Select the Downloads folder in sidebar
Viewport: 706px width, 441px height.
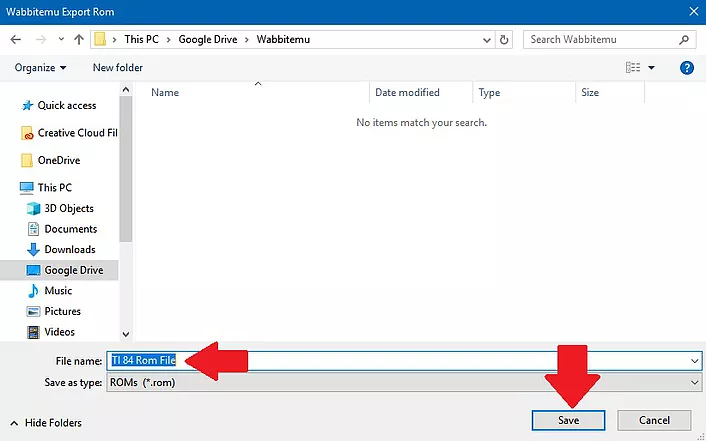pyautogui.click(x=69, y=249)
